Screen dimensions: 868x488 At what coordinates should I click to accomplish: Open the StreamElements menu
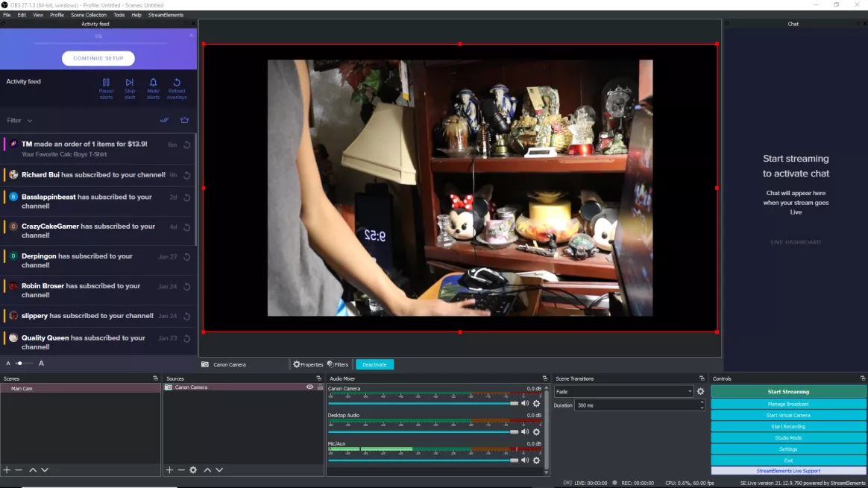pos(166,15)
